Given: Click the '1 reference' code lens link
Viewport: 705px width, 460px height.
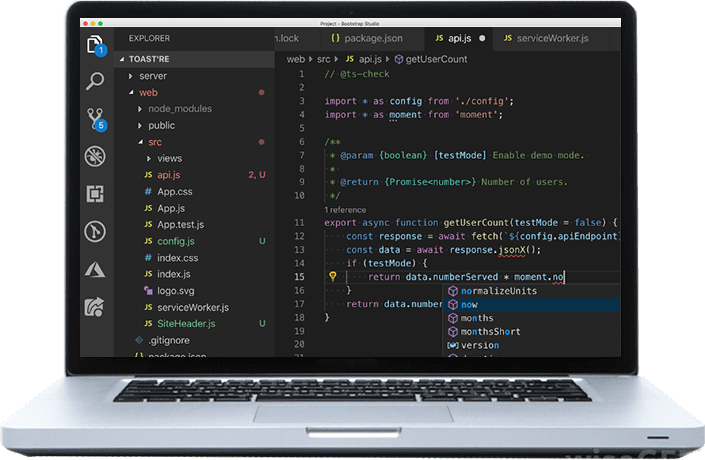Looking at the screenshot, I should coord(347,210).
